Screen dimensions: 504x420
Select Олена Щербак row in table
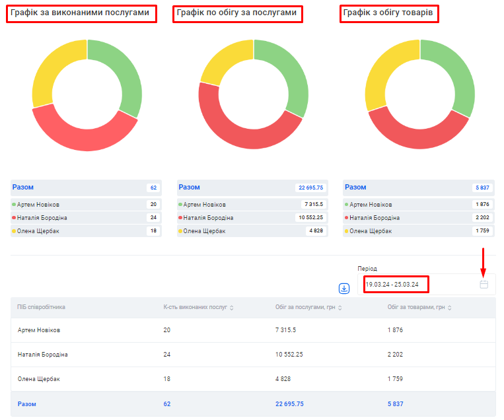pos(39,379)
